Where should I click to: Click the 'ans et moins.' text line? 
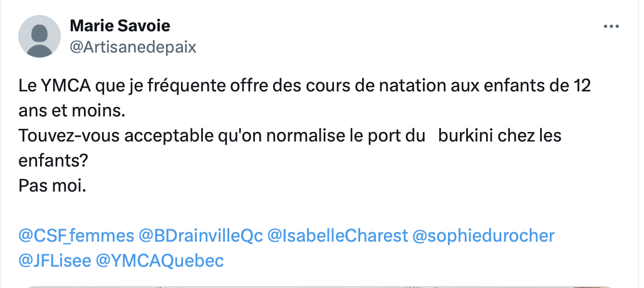coord(72,111)
